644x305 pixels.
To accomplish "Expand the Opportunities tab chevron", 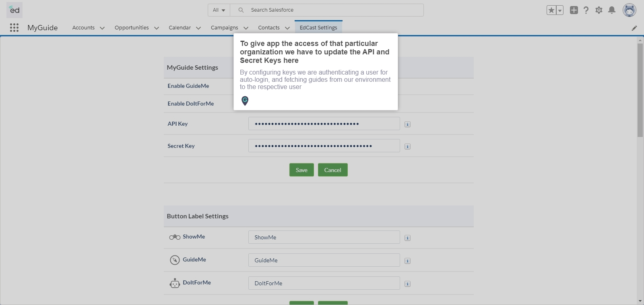I will (157, 28).
